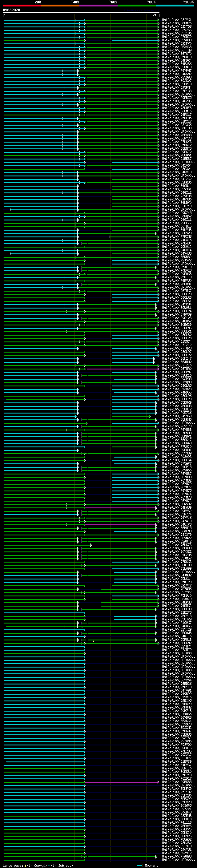
Task: Click hit label UniRef100_A6YPM7
Action: coord(177,71)
